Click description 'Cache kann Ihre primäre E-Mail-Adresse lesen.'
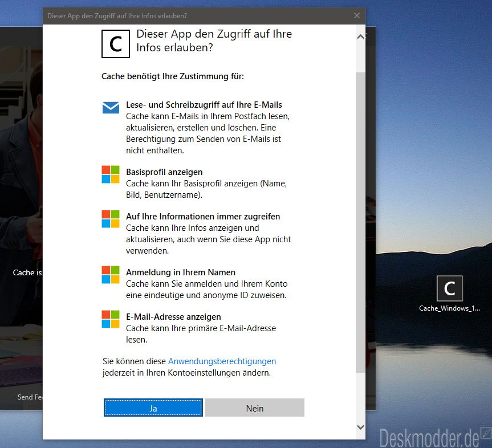 [201, 334]
